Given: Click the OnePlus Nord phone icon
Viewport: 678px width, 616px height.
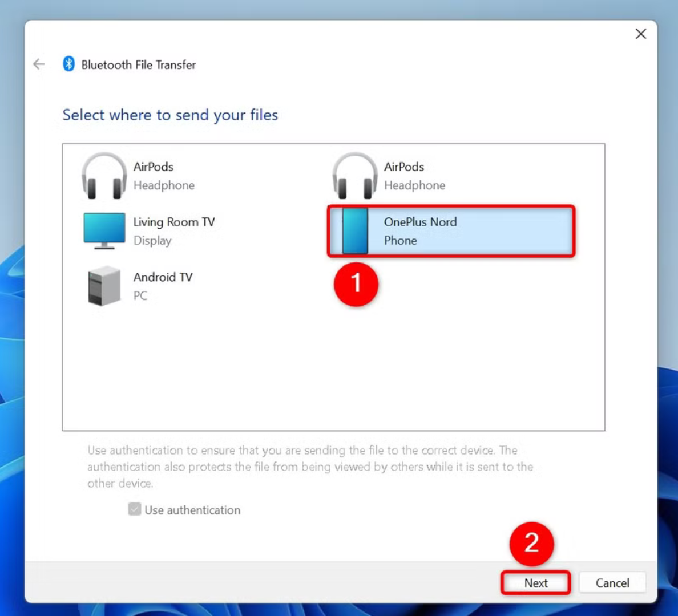Looking at the screenshot, I should pyautogui.click(x=355, y=231).
